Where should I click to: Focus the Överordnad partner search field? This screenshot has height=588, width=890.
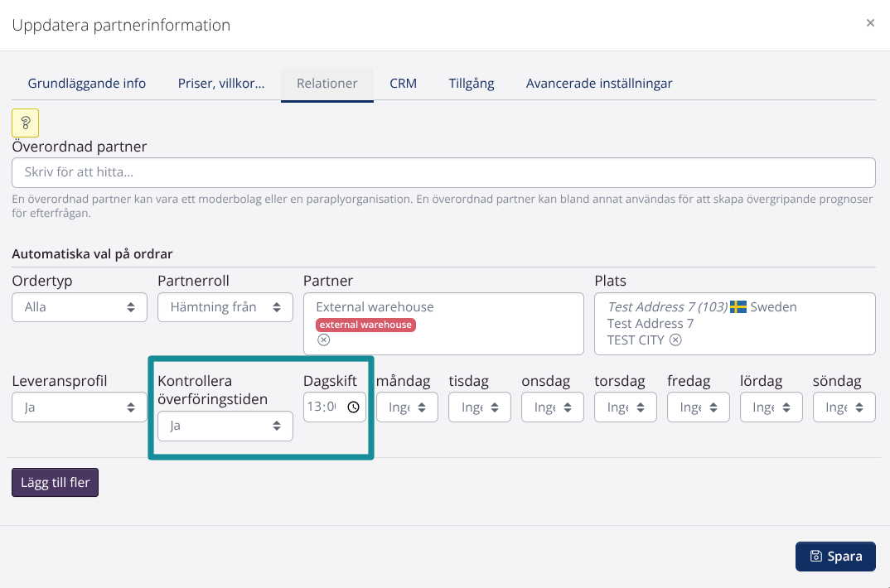point(443,172)
